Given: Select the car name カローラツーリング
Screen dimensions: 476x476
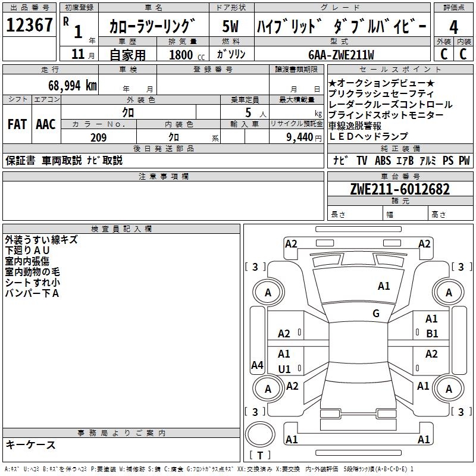Looking at the screenshot, I should click(152, 26).
